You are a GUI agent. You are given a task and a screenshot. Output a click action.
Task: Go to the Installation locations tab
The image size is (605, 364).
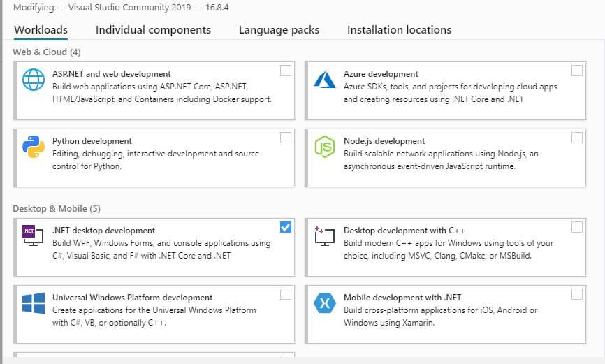click(400, 30)
